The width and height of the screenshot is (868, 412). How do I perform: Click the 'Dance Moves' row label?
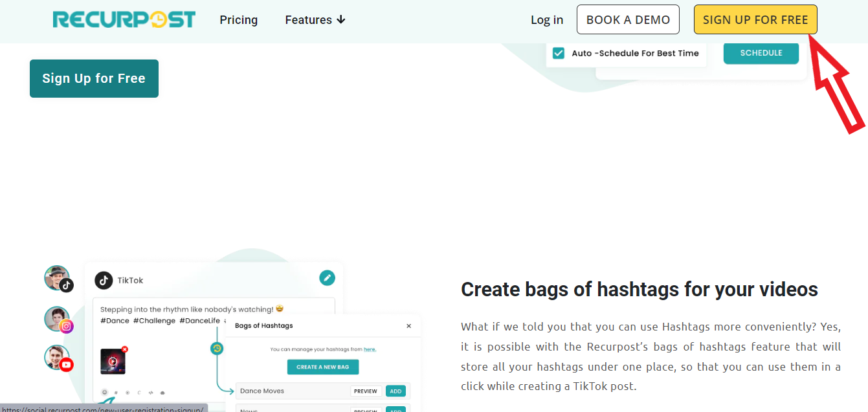click(x=262, y=391)
